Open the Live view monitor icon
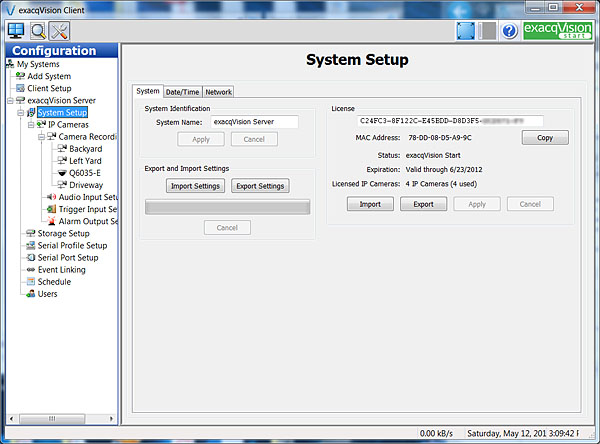 coord(16,31)
